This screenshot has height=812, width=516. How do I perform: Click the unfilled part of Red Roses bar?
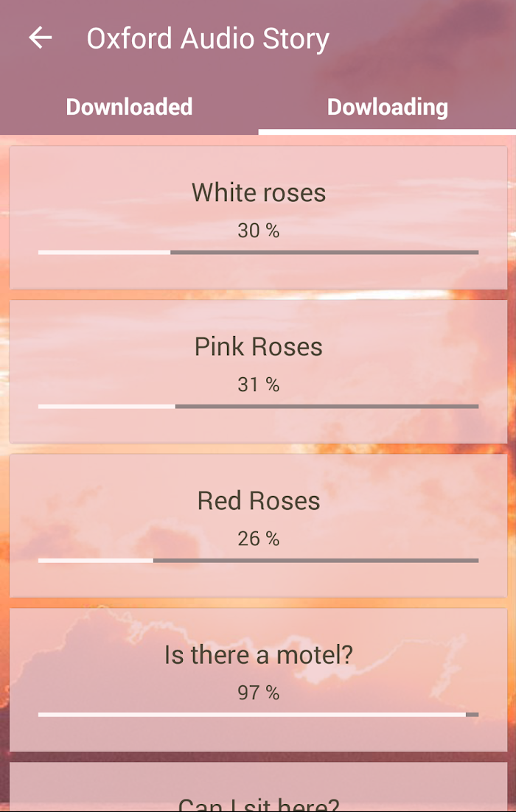[x=315, y=560]
